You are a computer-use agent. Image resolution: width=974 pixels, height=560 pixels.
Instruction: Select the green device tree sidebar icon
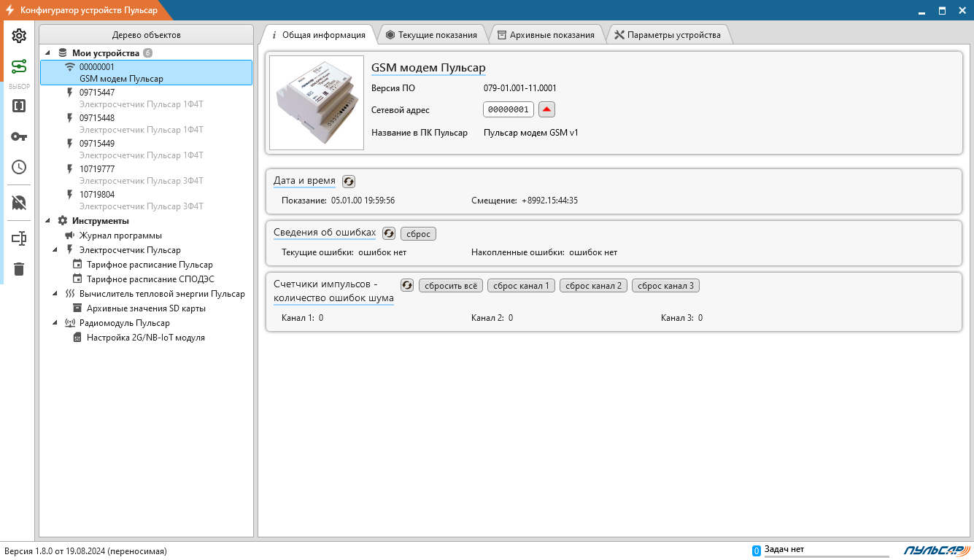(x=19, y=67)
